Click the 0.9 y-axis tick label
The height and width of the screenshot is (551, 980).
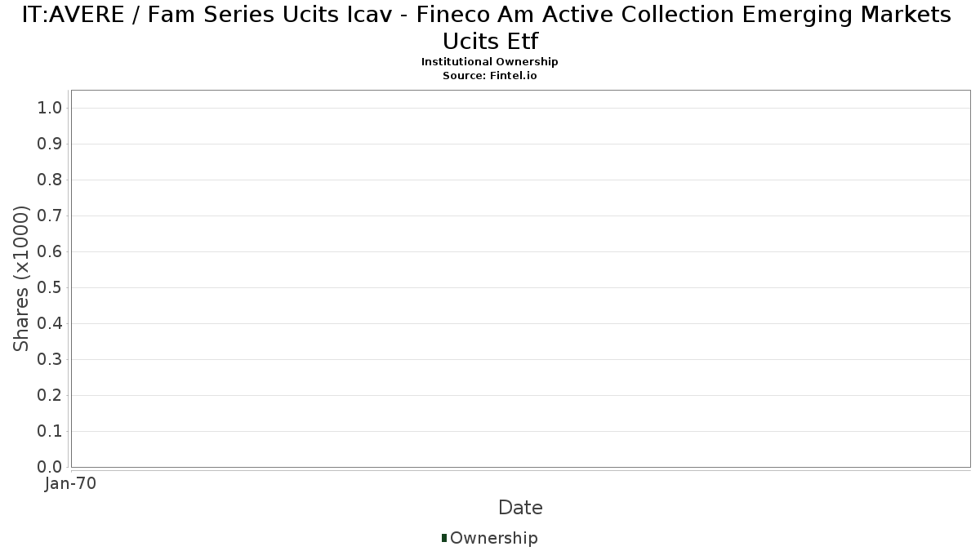tap(50, 144)
